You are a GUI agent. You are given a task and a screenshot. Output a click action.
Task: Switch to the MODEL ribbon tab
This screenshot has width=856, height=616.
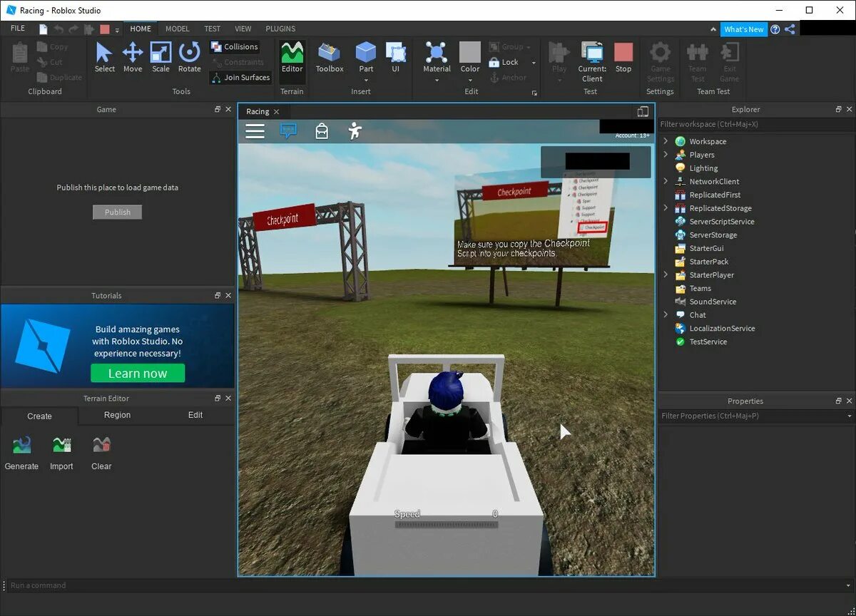[x=177, y=29]
